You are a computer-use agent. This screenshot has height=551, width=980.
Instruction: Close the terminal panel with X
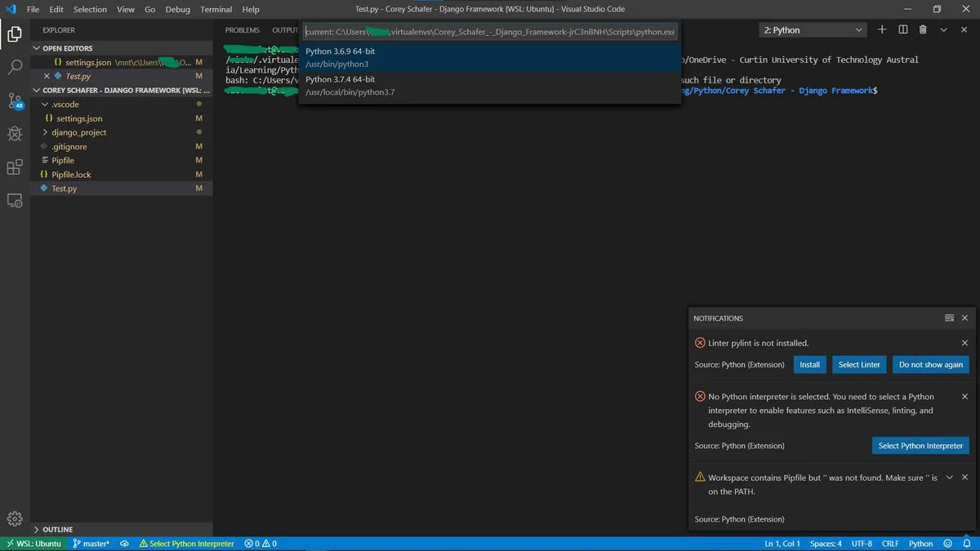point(964,30)
